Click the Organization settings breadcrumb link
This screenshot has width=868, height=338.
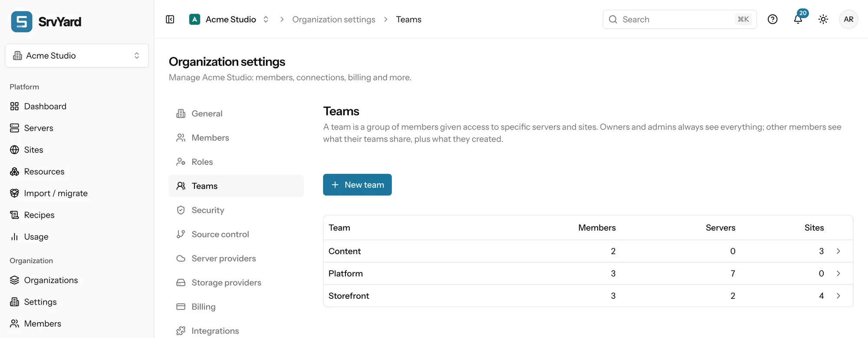[x=334, y=20]
